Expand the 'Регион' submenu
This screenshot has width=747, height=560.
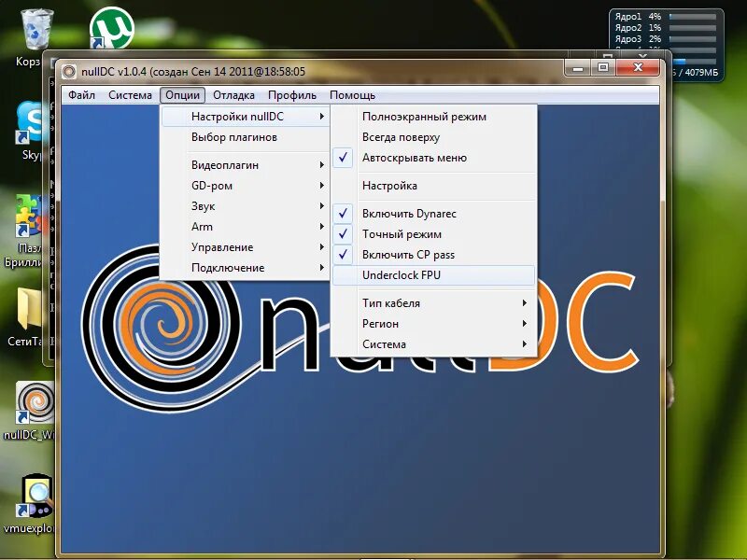pyautogui.click(x=433, y=323)
